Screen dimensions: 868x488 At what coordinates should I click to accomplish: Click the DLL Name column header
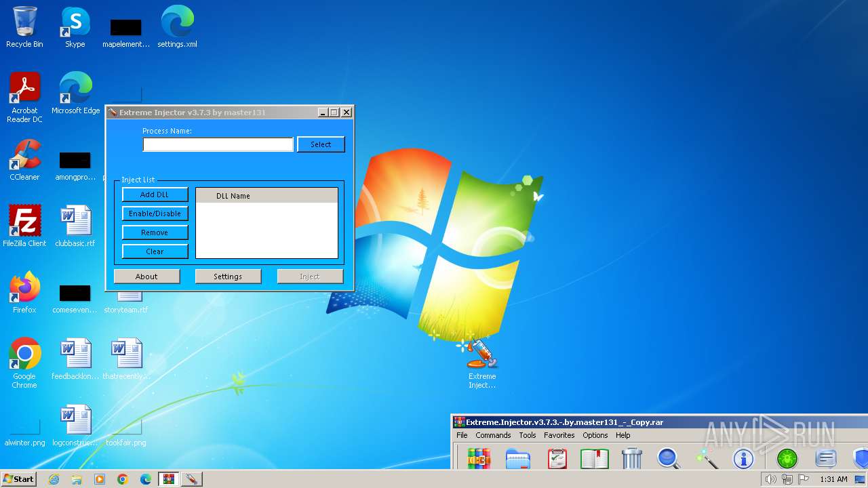[x=267, y=196]
